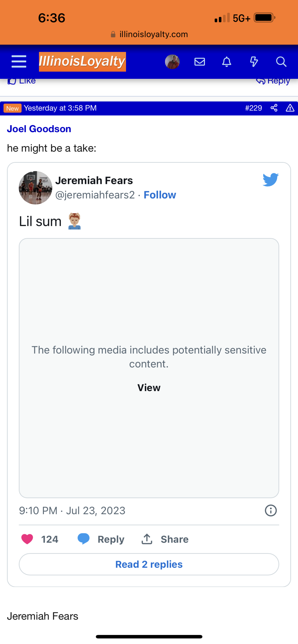Image resolution: width=298 pixels, height=644 pixels.
Task: Follow the @jeremiahfears2 account
Action: click(x=160, y=195)
